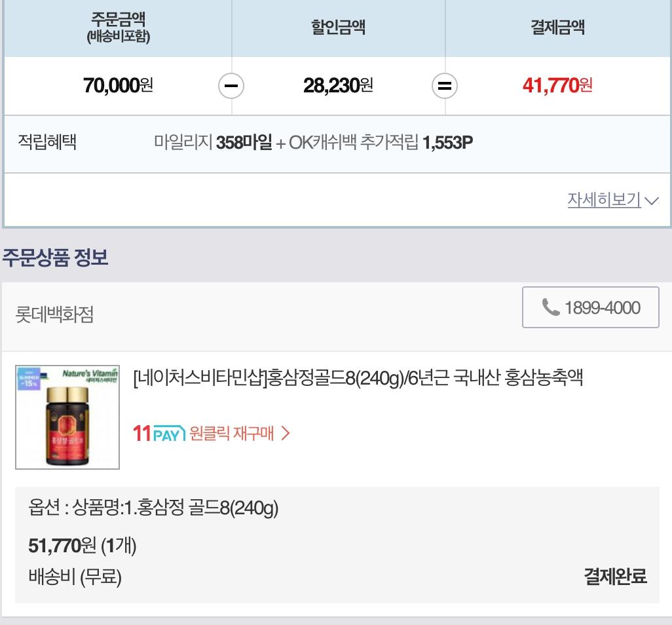This screenshot has width=672, height=625.
Task: Click the arrow after 원클릭 재구매
Action: pos(286,433)
